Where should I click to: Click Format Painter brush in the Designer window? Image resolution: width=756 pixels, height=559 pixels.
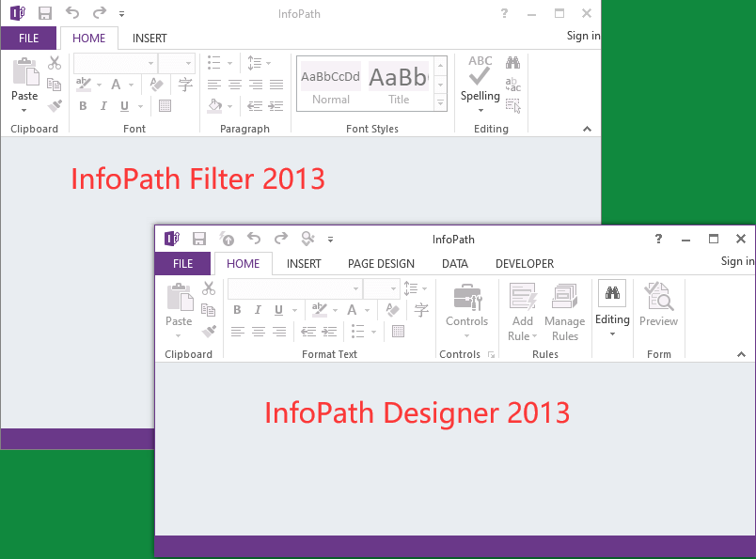tap(209, 331)
